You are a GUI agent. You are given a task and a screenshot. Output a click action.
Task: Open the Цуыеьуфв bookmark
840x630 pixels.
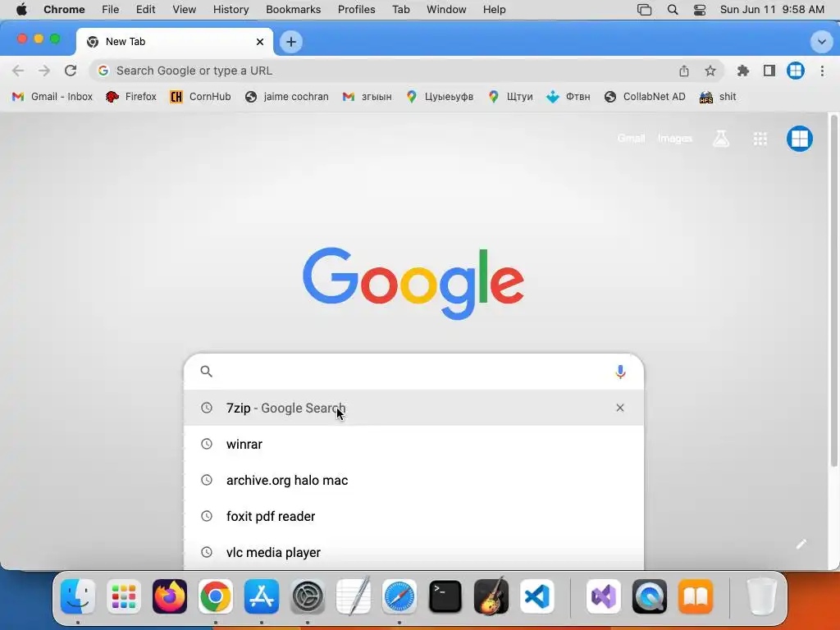440,97
